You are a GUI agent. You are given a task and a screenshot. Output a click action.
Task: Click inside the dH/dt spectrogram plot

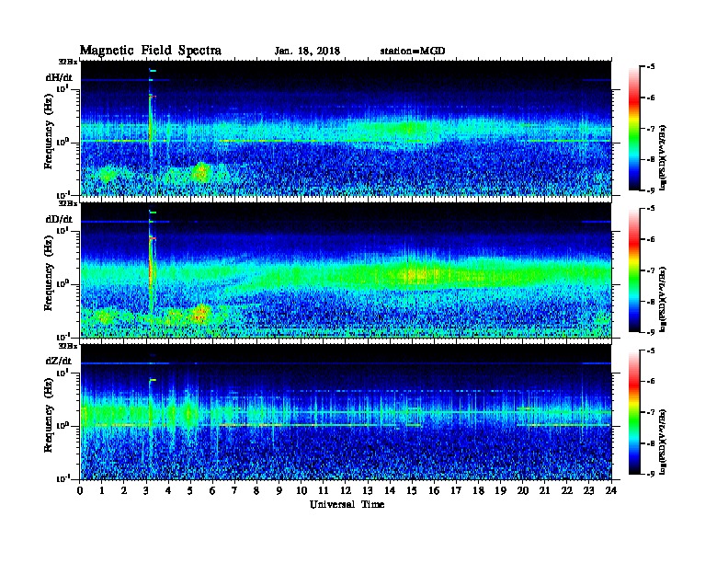pyautogui.click(x=346, y=128)
